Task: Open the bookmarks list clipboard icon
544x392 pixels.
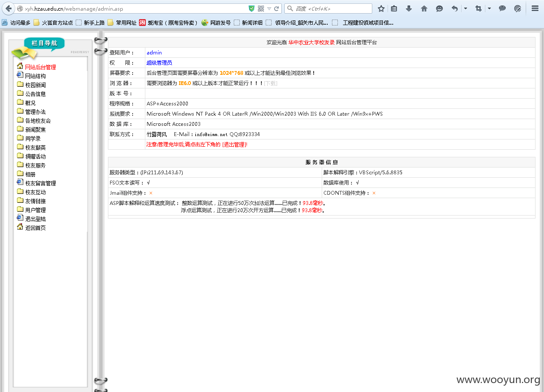Action: (x=394, y=9)
